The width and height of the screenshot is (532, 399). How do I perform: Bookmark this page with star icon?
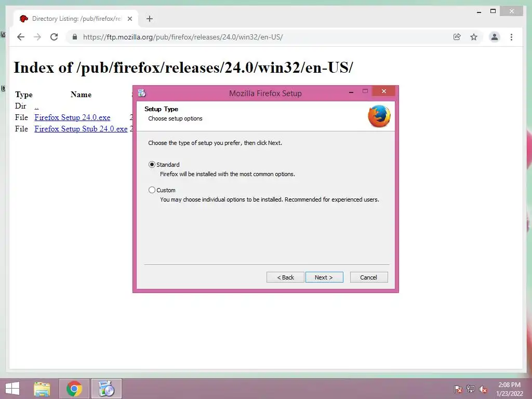pos(474,37)
